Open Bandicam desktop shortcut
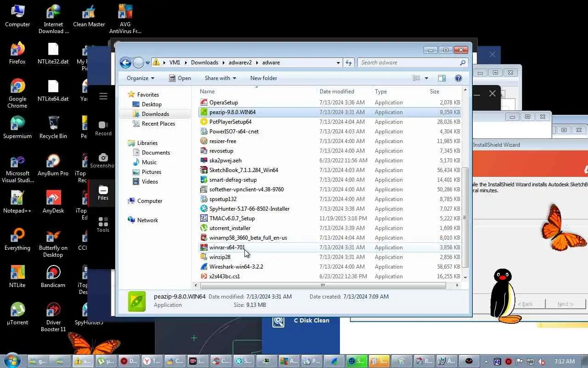The width and height of the screenshot is (588, 368). [x=53, y=277]
